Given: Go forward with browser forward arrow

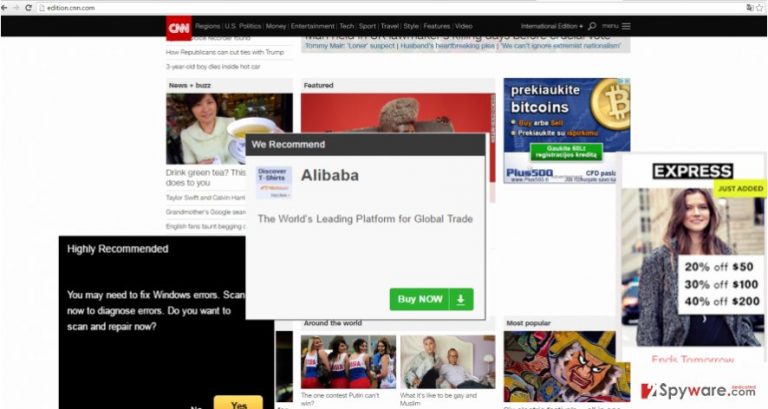Looking at the screenshot, I should 16,8.
